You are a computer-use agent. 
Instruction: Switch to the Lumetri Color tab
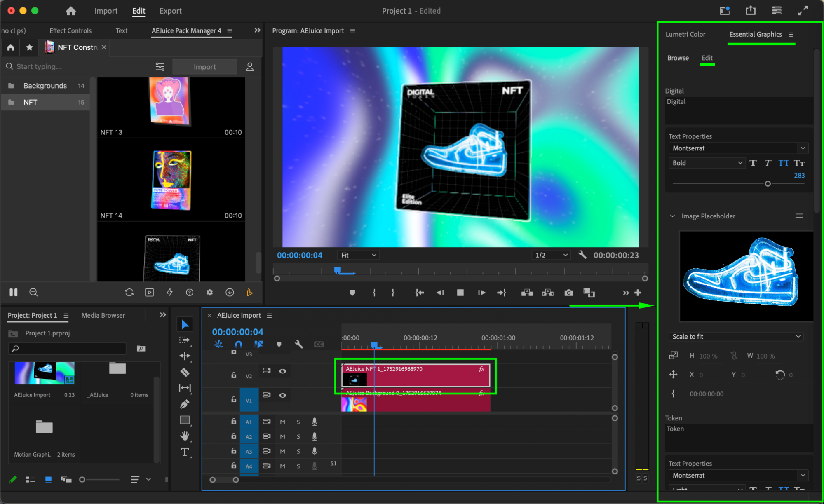tap(685, 34)
